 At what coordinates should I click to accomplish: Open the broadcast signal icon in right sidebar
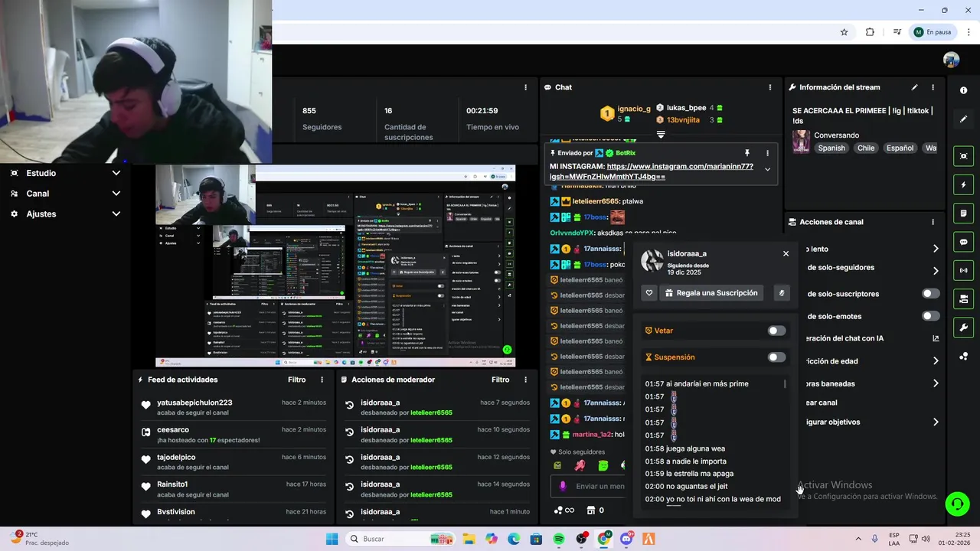pyautogui.click(x=963, y=270)
